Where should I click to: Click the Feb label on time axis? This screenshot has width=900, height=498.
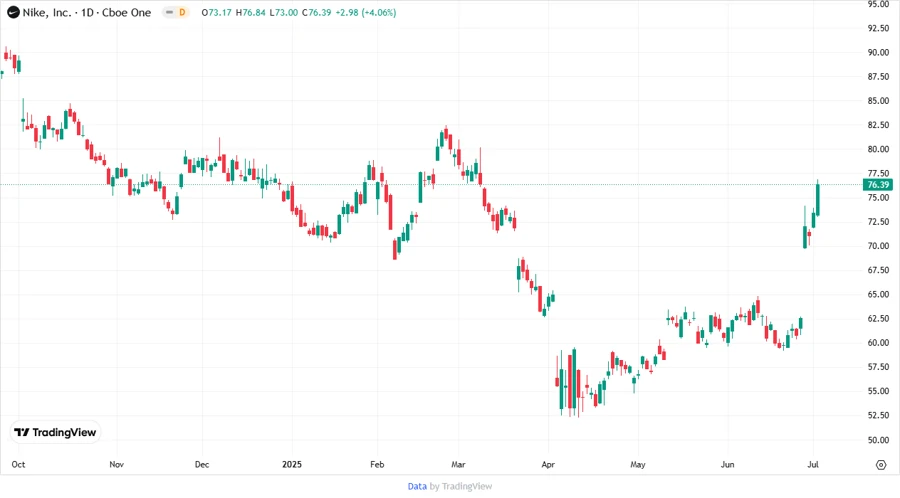coord(377,465)
